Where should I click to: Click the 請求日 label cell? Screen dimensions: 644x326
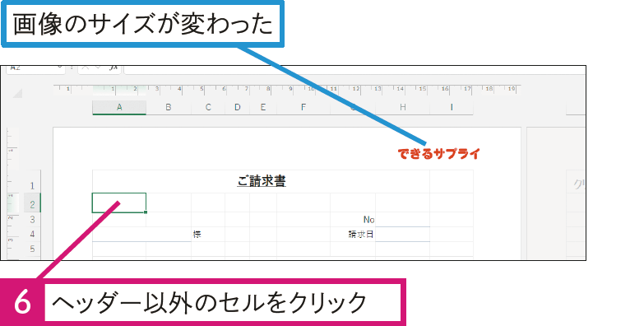[x=353, y=235]
